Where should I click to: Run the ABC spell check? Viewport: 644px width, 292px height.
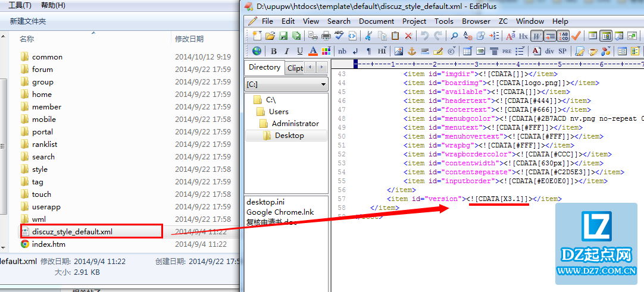339,36
